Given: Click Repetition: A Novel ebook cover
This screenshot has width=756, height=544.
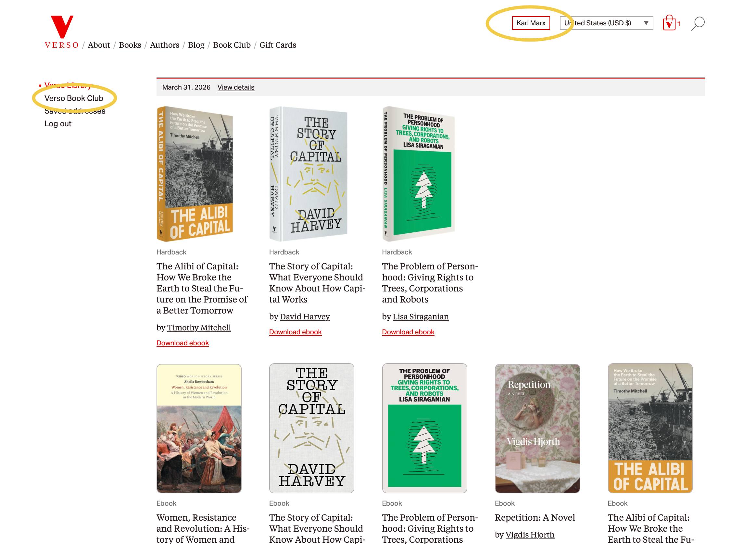Looking at the screenshot, I should point(537,428).
